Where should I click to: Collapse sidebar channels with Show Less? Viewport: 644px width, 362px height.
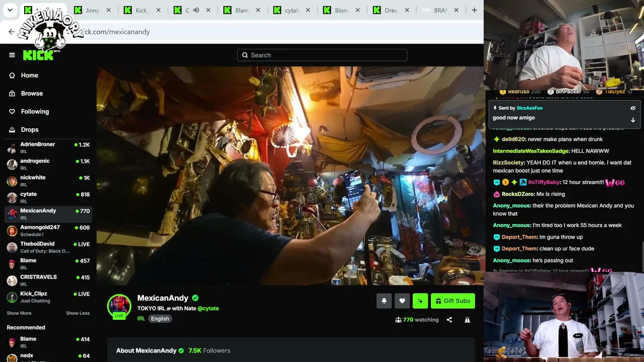coord(78,313)
